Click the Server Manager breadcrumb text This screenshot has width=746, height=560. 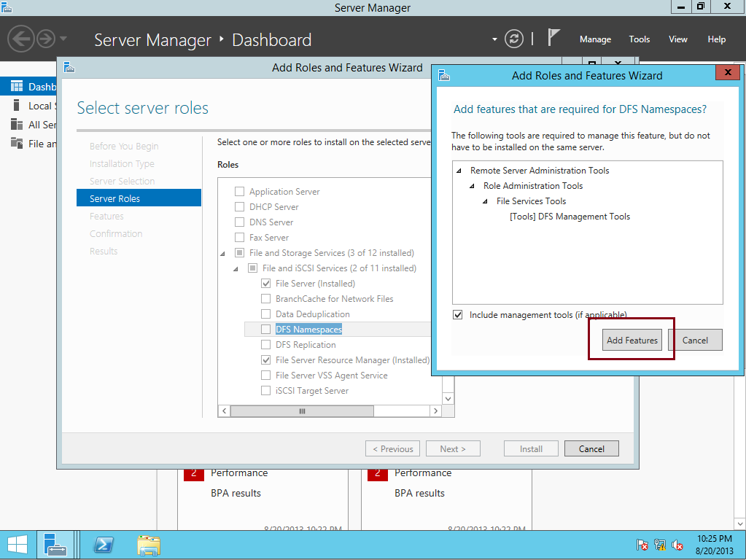152,39
